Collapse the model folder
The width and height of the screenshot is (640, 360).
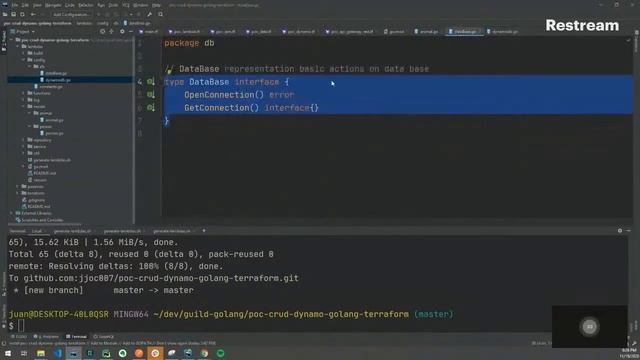[24, 107]
